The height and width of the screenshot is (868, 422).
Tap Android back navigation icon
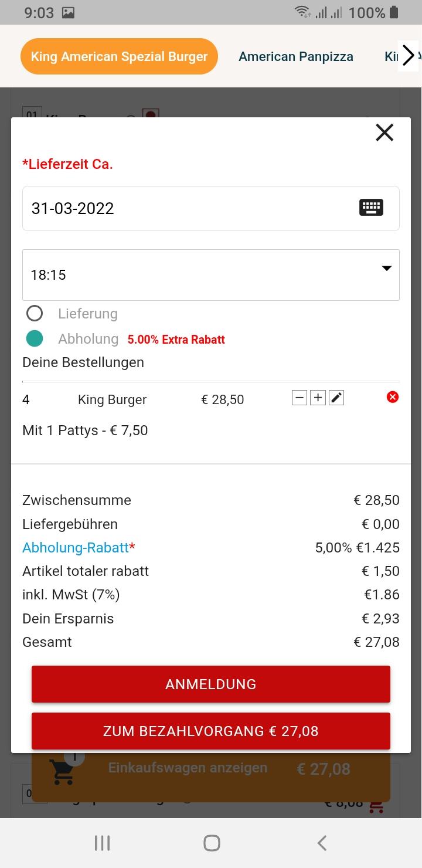tap(322, 843)
